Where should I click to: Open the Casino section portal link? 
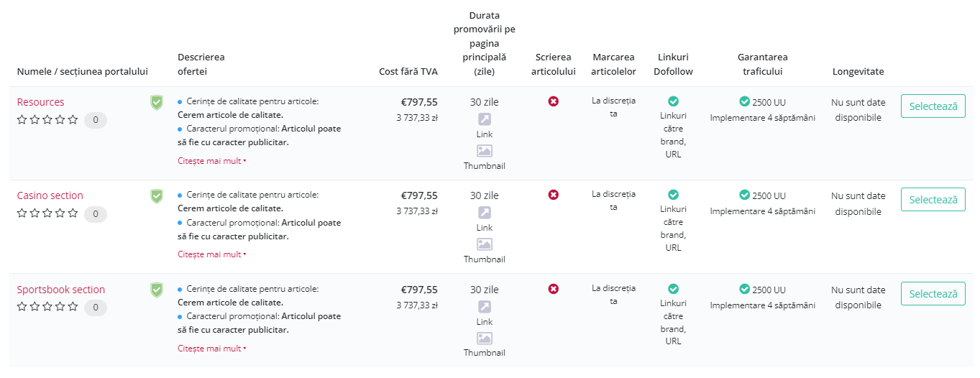pos(50,195)
